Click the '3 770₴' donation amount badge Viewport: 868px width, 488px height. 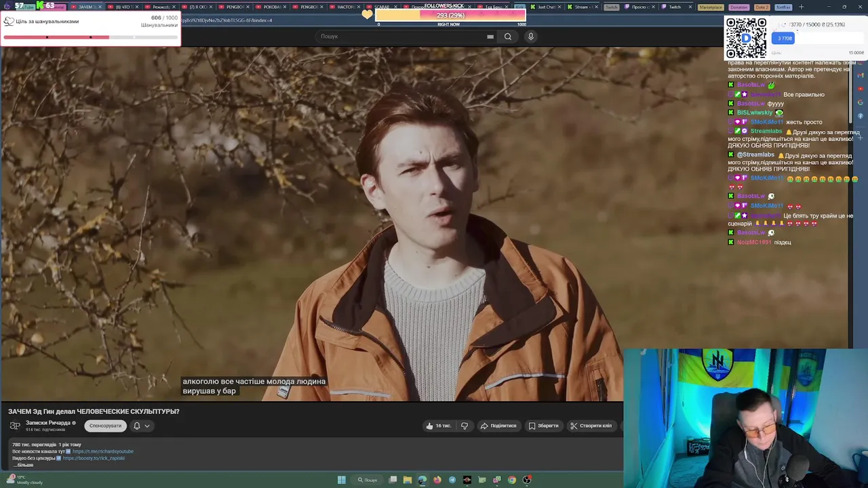point(785,39)
